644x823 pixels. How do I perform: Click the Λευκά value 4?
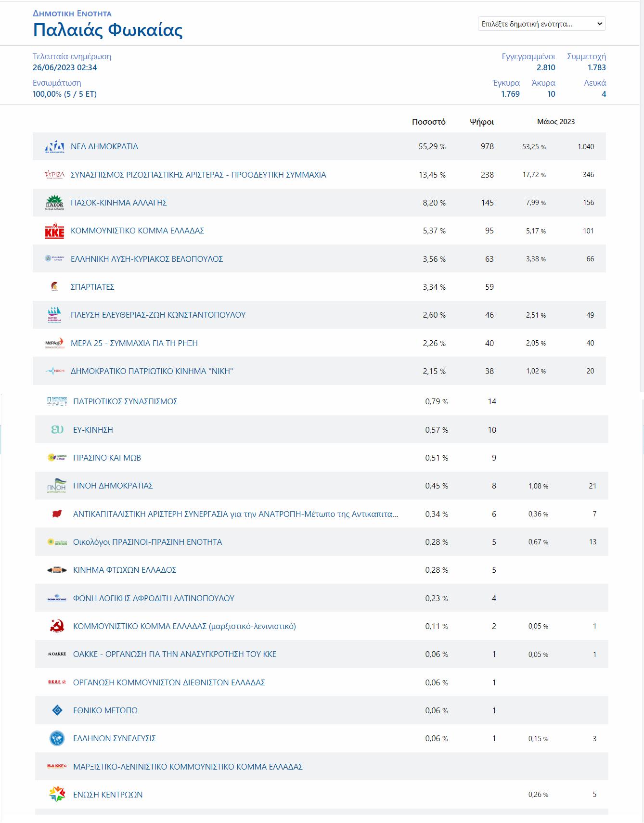pos(604,94)
